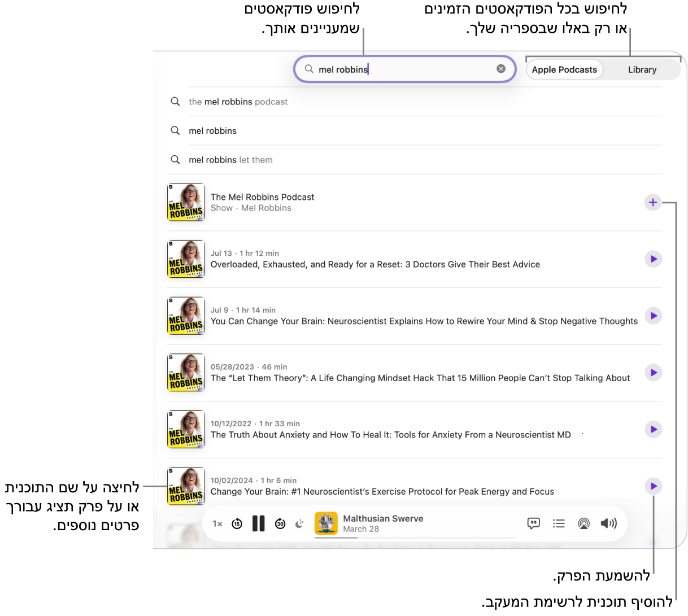This screenshot has height=616, width=688.
Task: Seek on the playback progress bar
Action: tap(415, 538)
